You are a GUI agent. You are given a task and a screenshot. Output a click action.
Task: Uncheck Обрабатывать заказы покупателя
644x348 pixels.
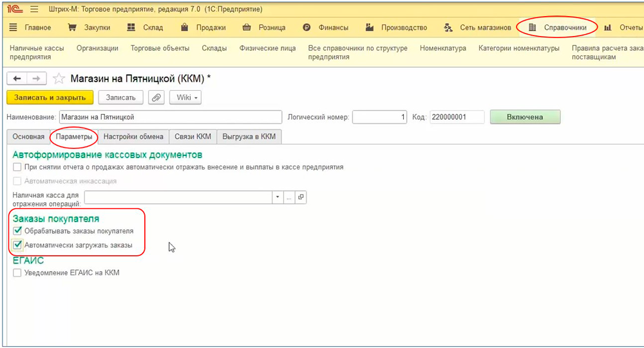[x=17, y=231]
